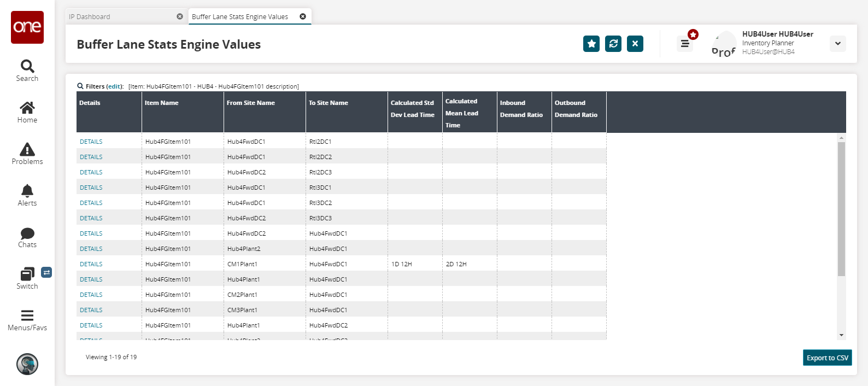Viewport: 868px width, 386px height.
Task: Add page to favorites star button
Action: 591,44
